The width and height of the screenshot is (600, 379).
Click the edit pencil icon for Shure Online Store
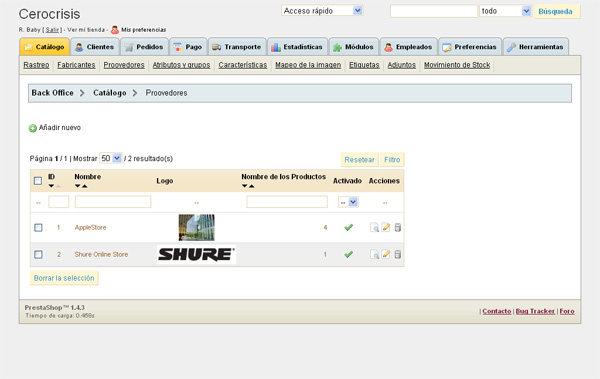(x=386, y=254)
